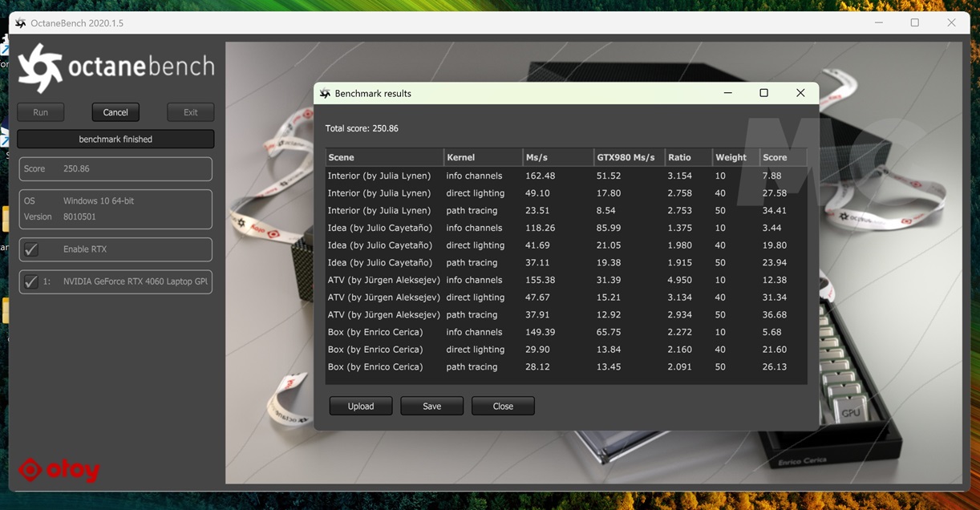980x510 pixels.
Task: Maximize the main OctaneBench window
Action: (x=914, y=23)
